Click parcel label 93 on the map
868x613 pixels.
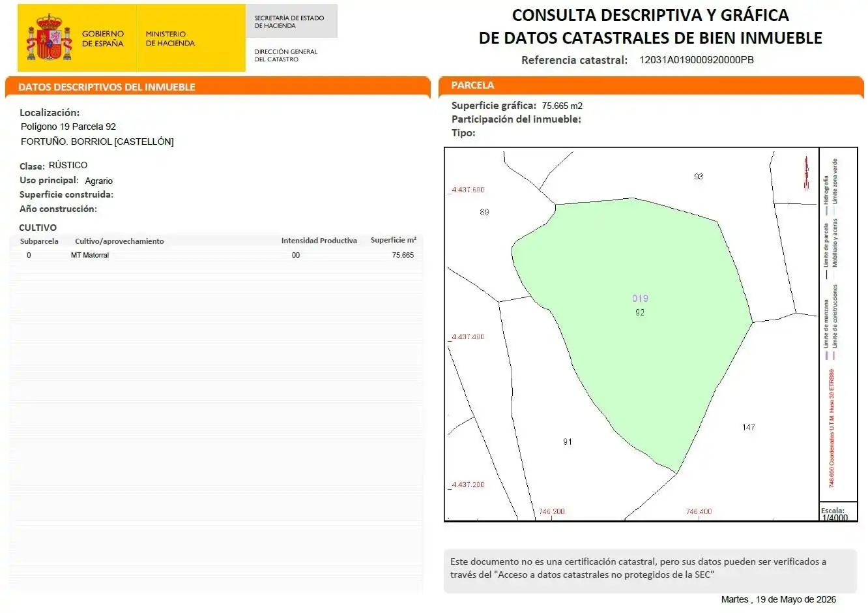point(699,176)
